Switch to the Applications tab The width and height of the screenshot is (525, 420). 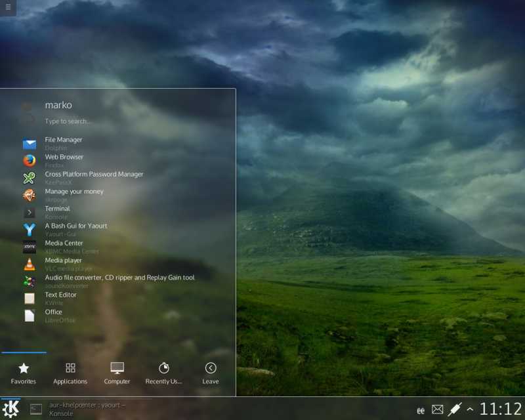point(70,373)
